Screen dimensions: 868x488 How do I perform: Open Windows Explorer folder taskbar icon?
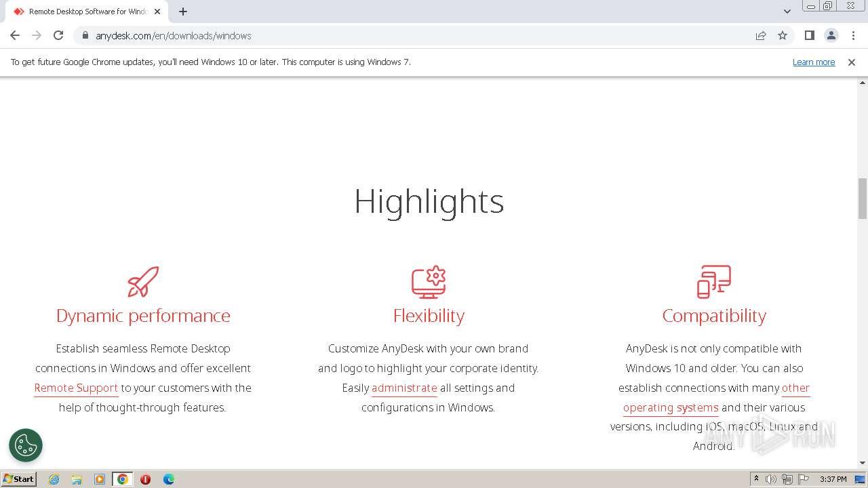click(77, 479)
